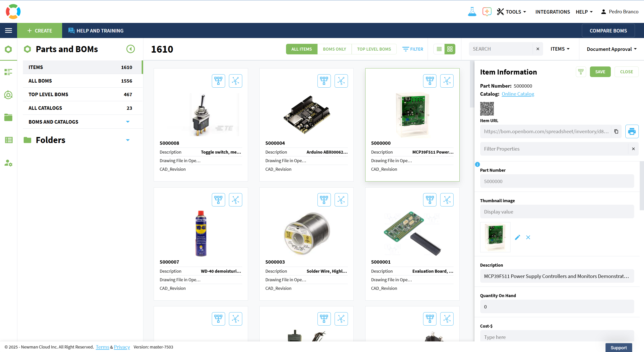Click the hamburger menu icon
Image resolution: width=644 pixels, height=352 pixels.
point(9,30)
